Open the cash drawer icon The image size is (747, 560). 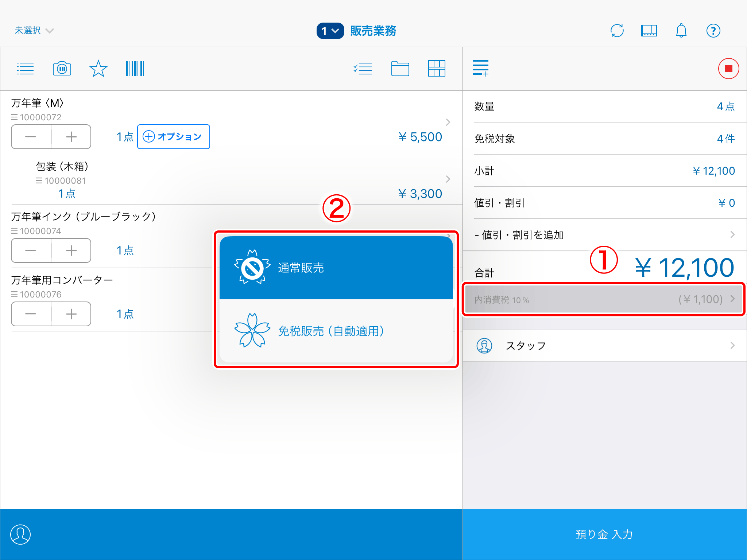tap(649, 31)
